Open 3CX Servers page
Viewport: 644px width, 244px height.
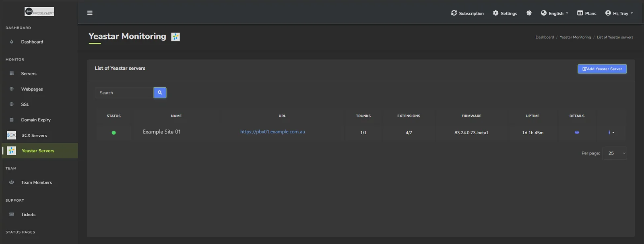(34, 136)
